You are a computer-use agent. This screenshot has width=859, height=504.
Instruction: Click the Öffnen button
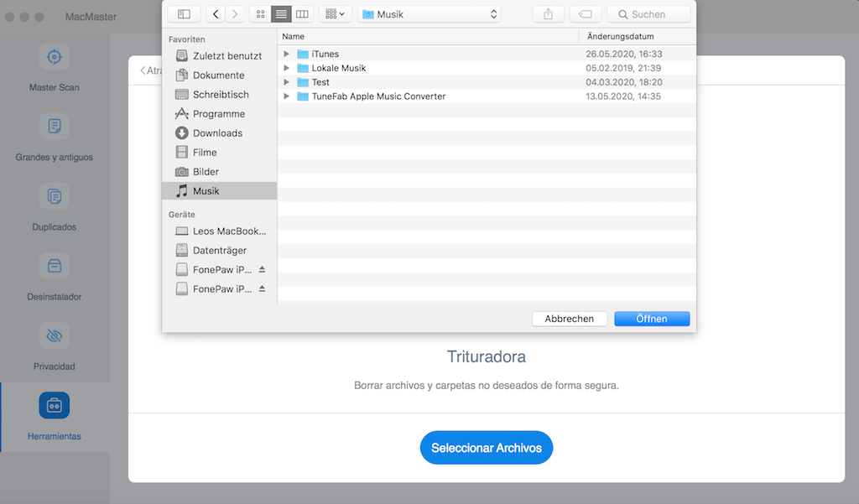click(x=652, y=319)
